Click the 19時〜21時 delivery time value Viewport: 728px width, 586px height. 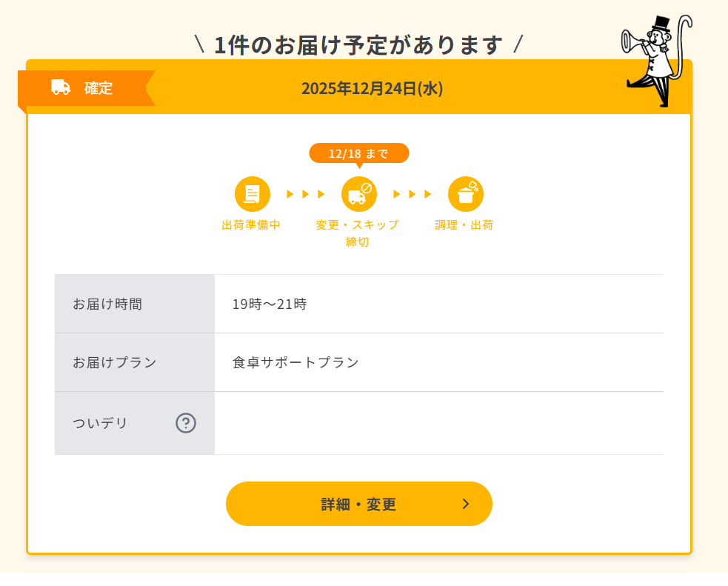click(270, 304)
